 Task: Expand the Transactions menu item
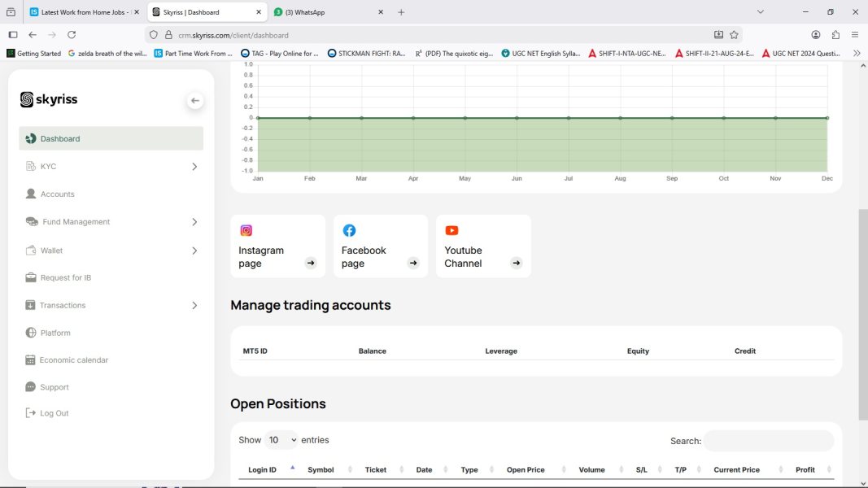pyautogui.click(x=111, y=305)
